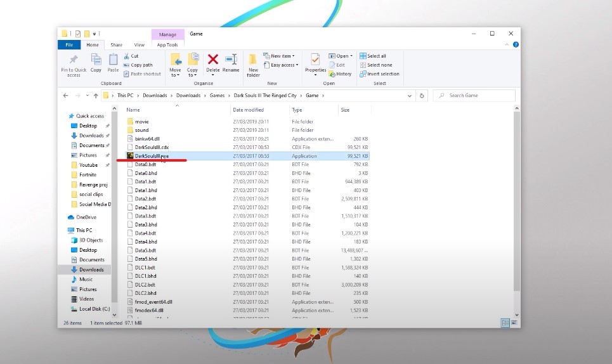Go back with the Back arrow

click(x=65, y=96)
